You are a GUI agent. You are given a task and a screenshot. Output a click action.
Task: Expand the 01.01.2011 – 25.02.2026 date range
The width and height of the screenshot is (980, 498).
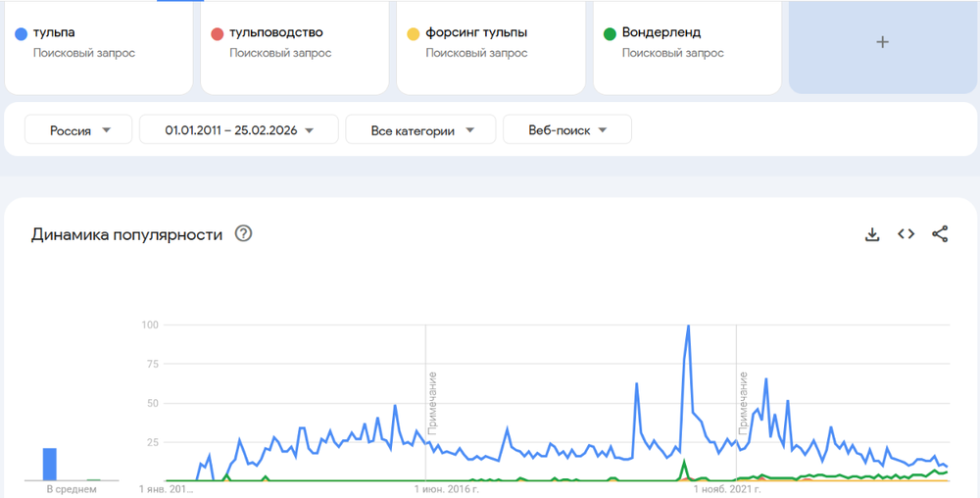click(239, 129)
